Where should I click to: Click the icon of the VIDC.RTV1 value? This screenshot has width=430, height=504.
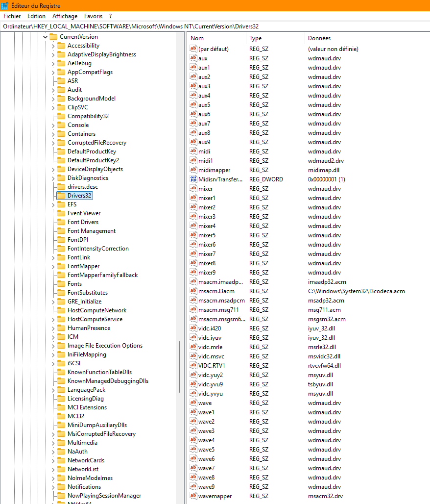point(193,366)
